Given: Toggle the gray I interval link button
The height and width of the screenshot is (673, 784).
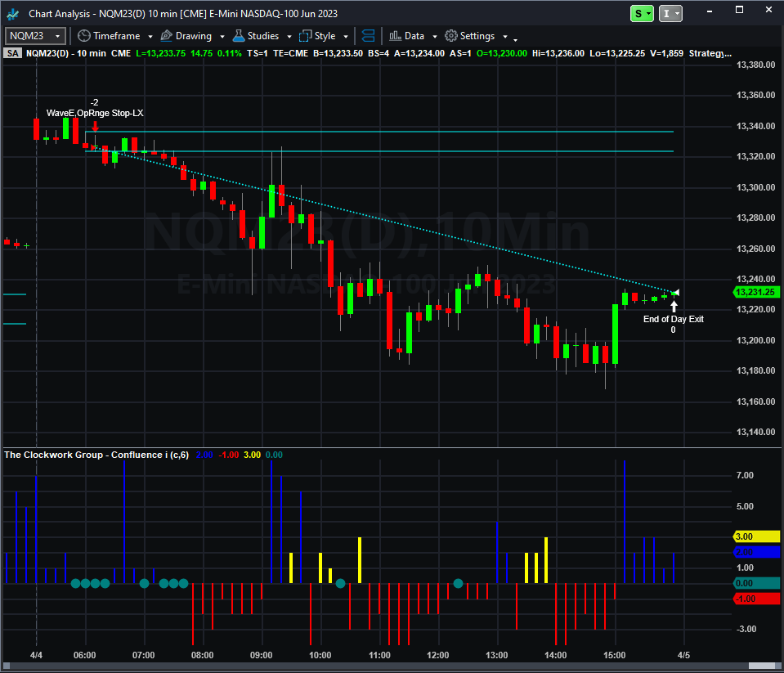Looking at the screenshot, I should (x=670, y=14).
